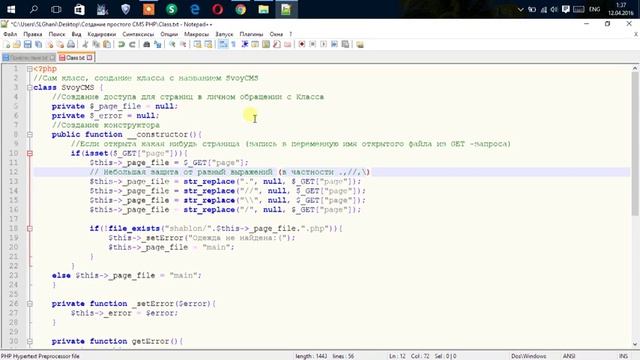The image size is (640, 360).
Task: Click the Stop recording macro icon
Action: coord(313,44)
